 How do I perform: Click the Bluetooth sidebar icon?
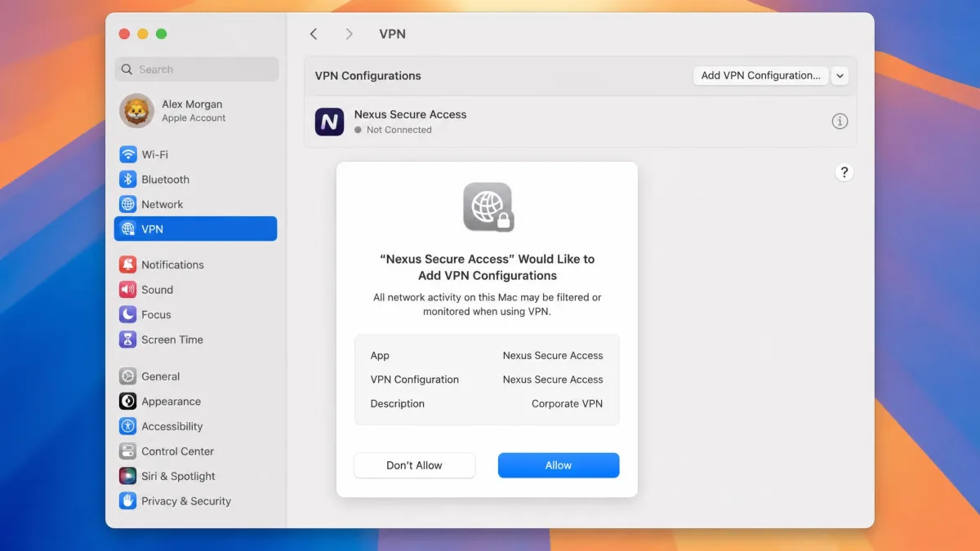127,180
